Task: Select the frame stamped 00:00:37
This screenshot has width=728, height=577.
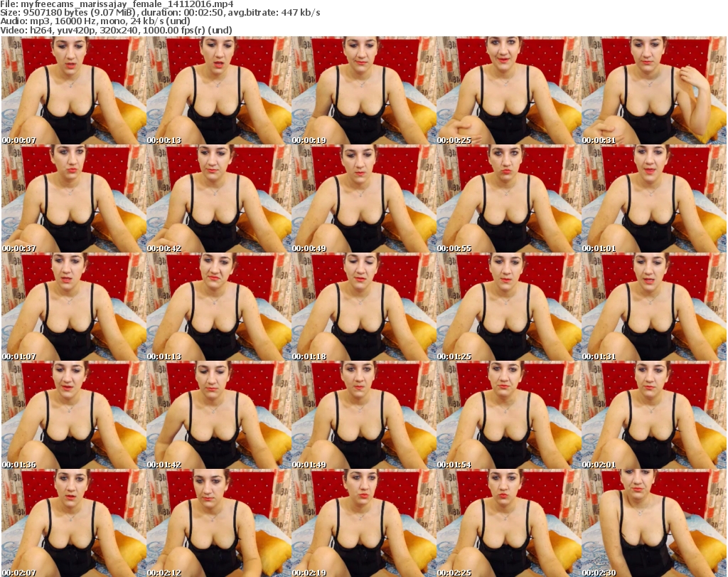Action: click(74, 198)
